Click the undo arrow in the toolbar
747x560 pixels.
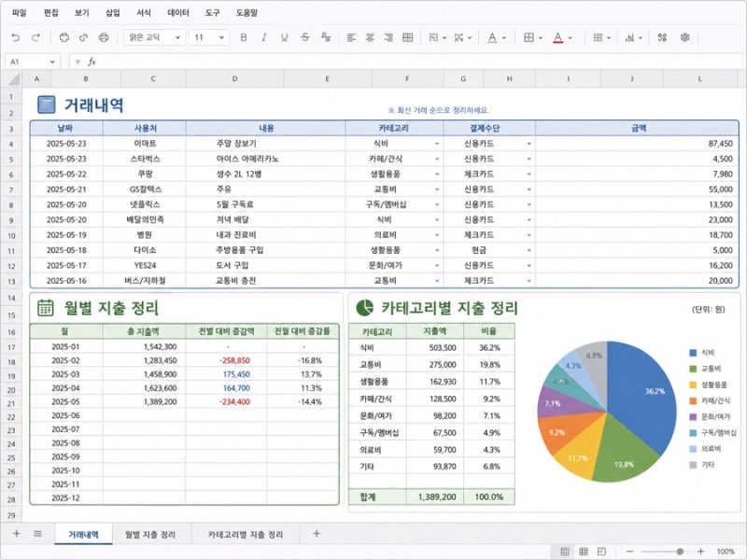[16, 37]
